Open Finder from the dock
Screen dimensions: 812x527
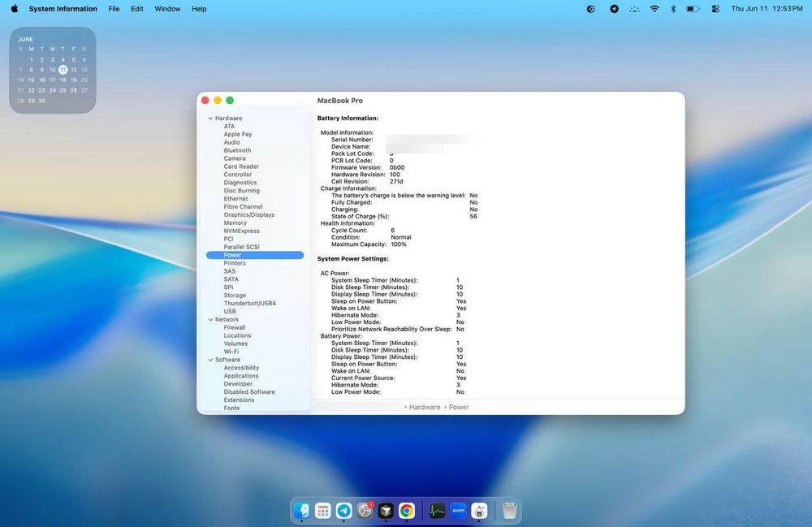click(302, 511)
